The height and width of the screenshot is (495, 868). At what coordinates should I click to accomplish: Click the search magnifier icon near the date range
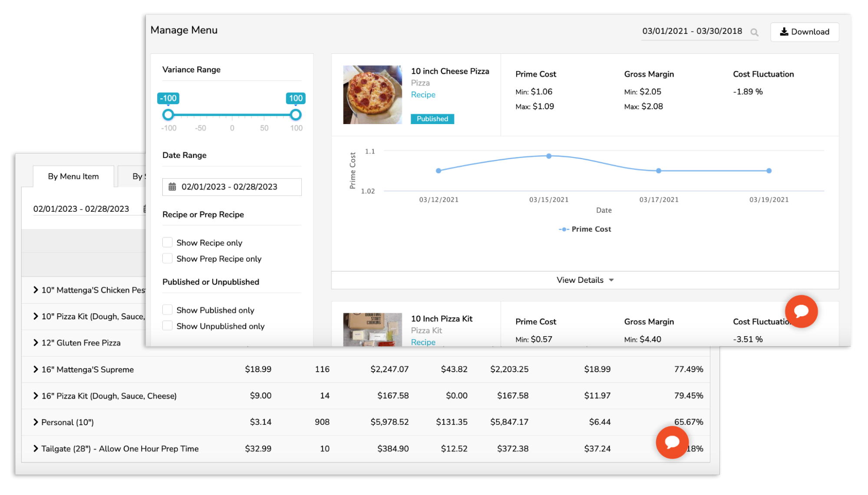pos(755,32)
